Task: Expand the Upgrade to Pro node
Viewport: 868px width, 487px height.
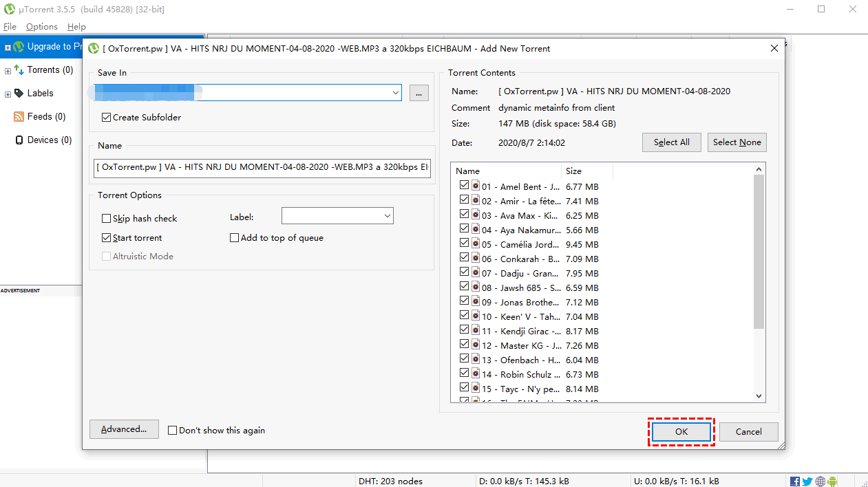Action: click(8, 47)
